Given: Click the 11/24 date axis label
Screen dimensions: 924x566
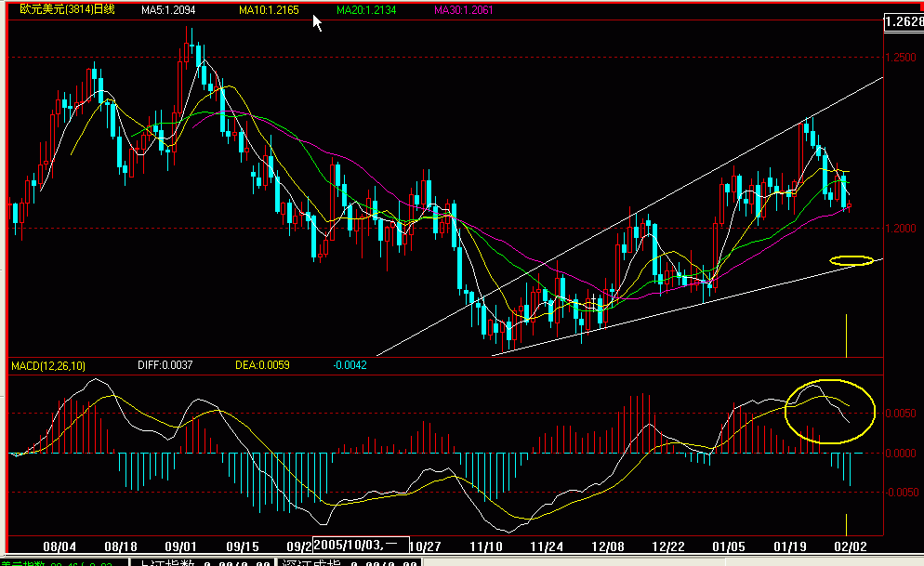Looking at the screenshot, I should tap(547, 546).
